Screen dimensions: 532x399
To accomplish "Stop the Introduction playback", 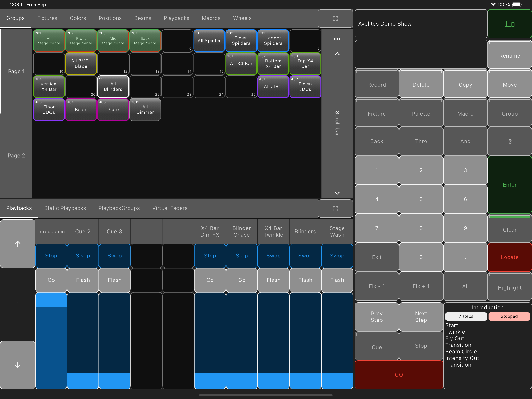I will [51, 256].
